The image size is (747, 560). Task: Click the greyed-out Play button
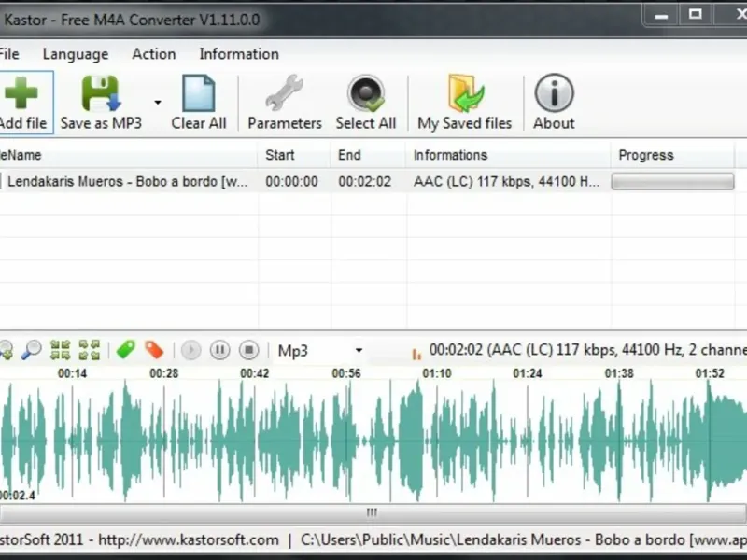click(191, 351)
